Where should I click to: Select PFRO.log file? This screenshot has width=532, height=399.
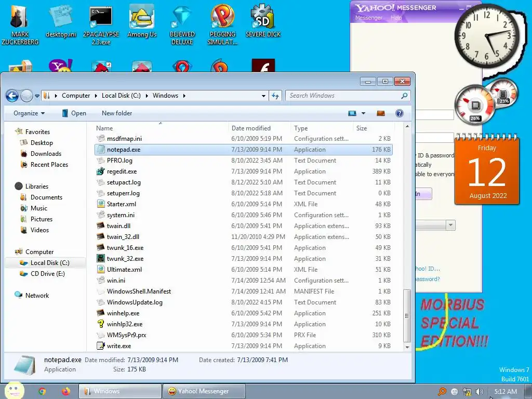click(x=119, y=161)
